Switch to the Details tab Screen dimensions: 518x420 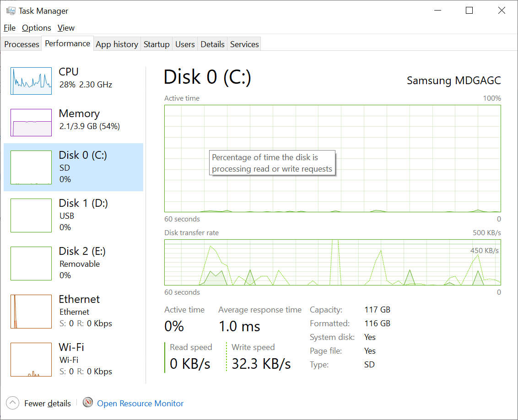pyautogui.click(x=212, y=44)
